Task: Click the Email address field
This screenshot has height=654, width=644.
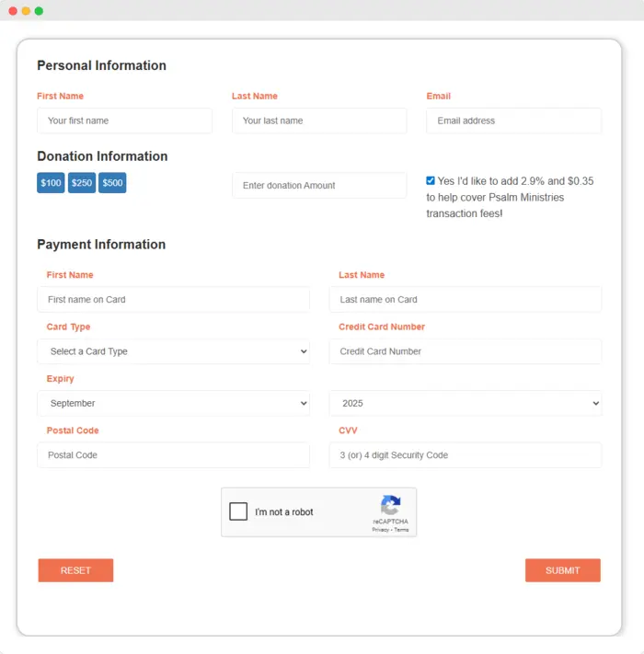Action: (513, 120)
